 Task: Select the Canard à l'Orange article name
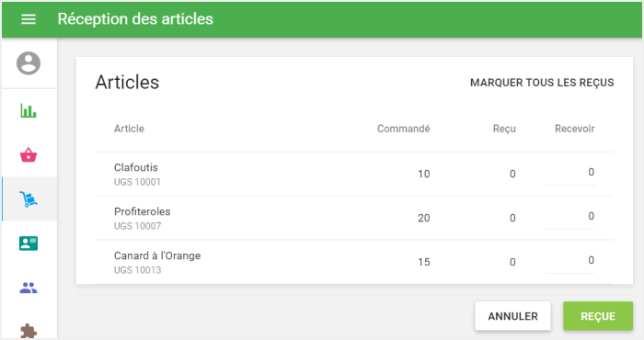pos(157,255)
